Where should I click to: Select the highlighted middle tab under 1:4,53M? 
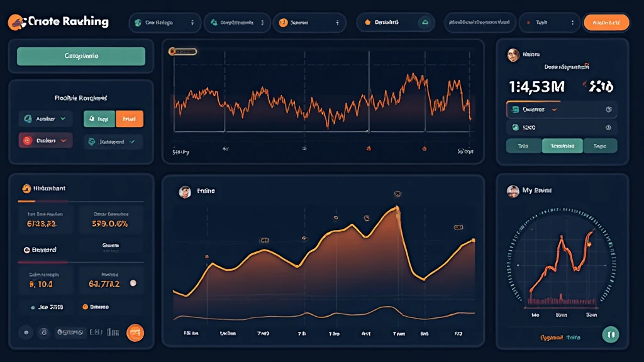point(562,146)
